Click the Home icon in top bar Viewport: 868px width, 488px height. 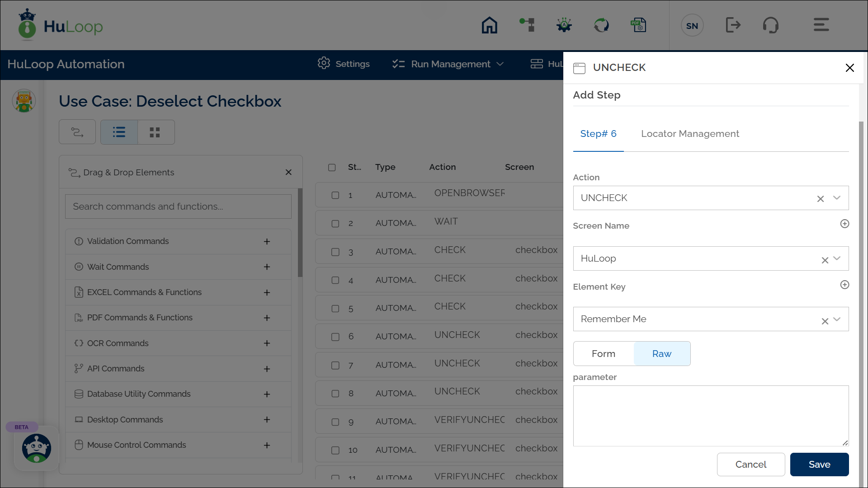(489, 25)
